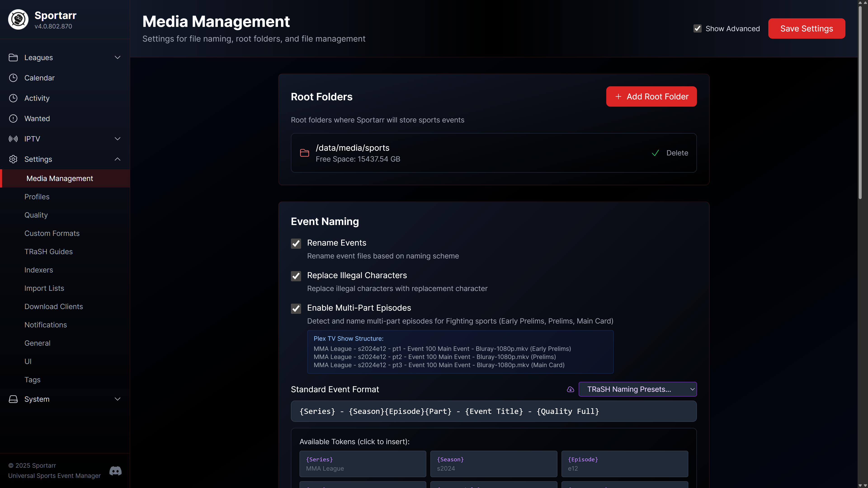The width and height of the screenshot is (868, 488).
Task: Click the Add Root Folder button
Action: pyautogui.click(x=651, y=97)
